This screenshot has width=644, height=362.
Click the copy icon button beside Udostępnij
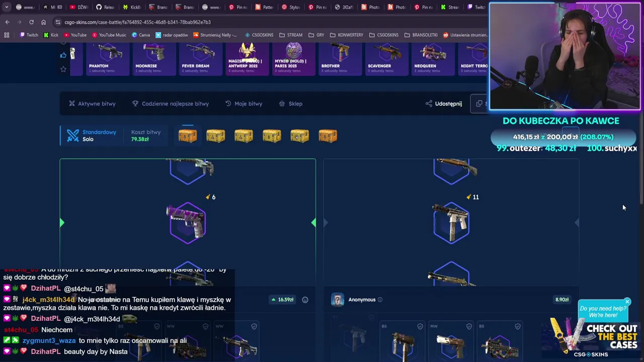pos(479,104)
